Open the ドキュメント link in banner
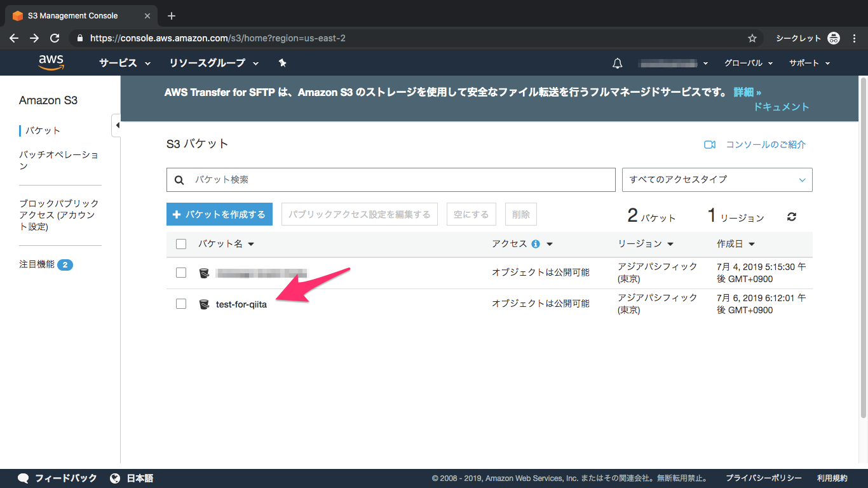Screen dimensions: 868x488 782,107
